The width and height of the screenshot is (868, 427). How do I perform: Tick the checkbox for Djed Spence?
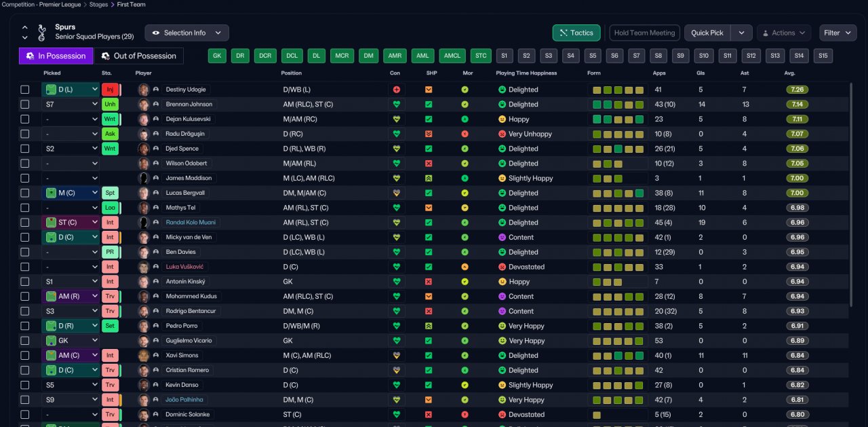click(25, 149)
